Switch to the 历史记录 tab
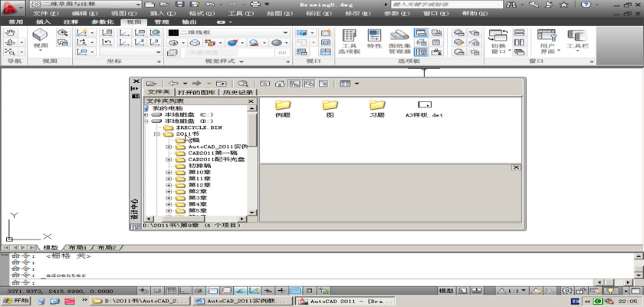644x307 pixels. coord(237,92)
